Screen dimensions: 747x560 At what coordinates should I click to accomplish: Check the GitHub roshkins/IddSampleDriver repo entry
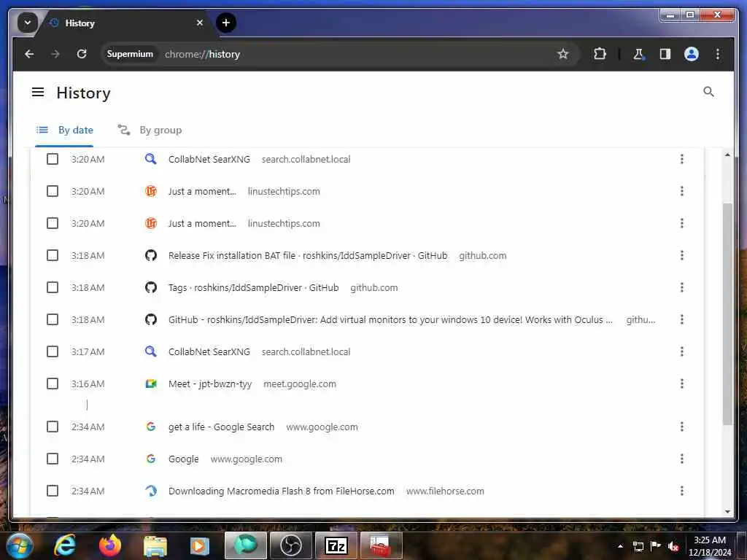[53, 319]
